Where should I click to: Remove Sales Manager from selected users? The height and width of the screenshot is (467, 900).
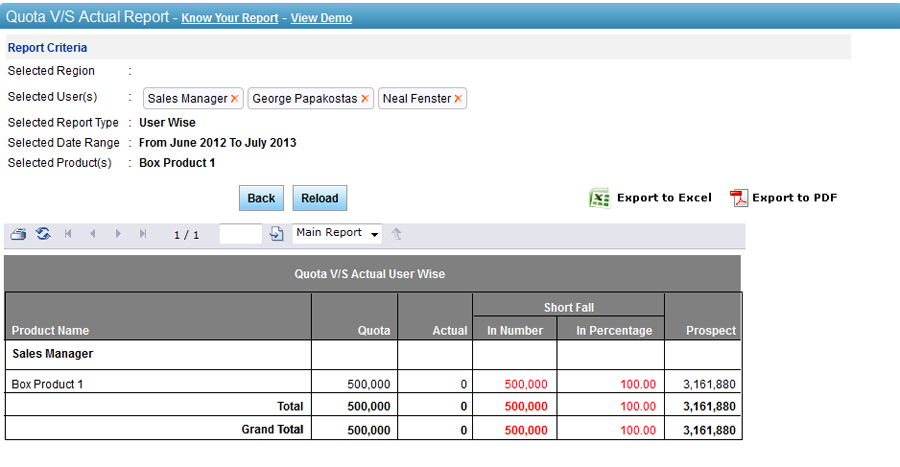(x=235, y=99)
